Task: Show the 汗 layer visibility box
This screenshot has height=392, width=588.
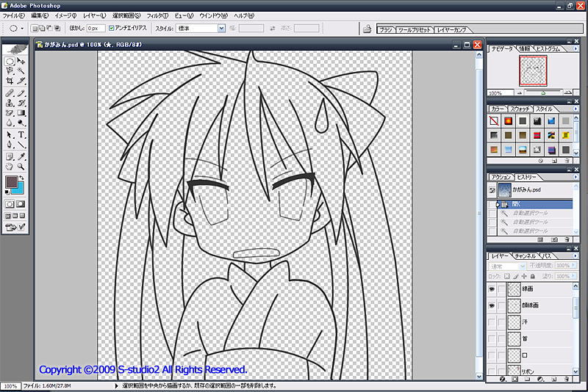Action: [x=492, y=323]
